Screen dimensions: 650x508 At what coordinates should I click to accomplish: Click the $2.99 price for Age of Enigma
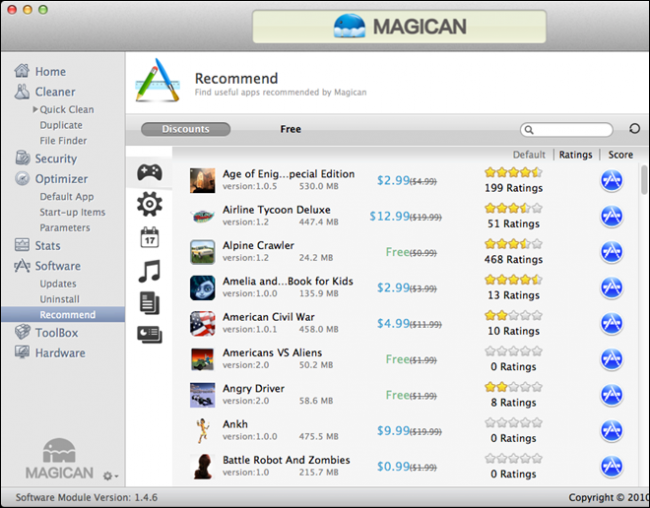(393, 180)
